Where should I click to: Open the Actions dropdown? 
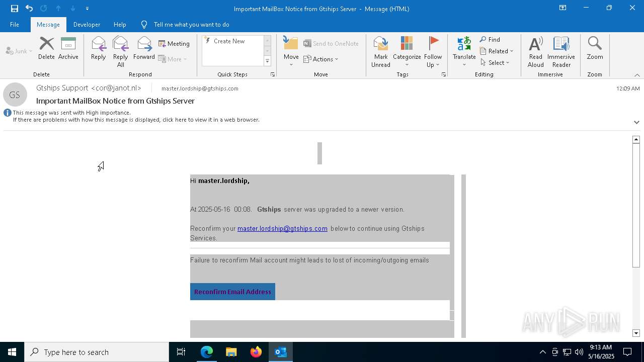321,59
